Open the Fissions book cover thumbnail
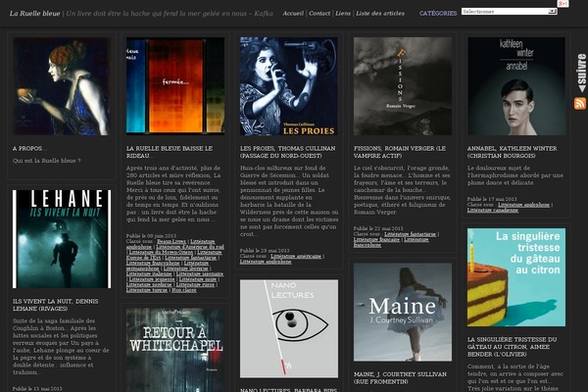Screen dimensions: 588x392 pos(403,86)
